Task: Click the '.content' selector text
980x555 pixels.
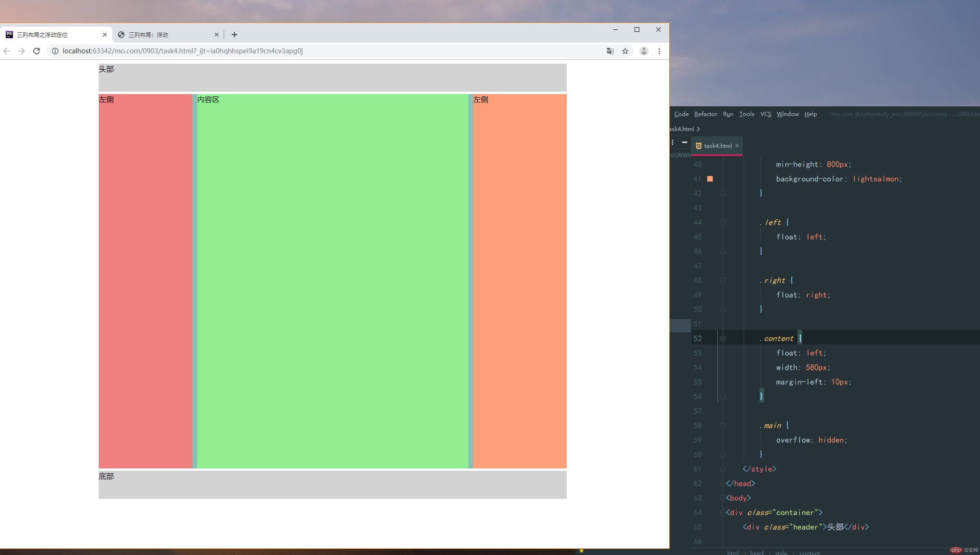Action: pos(776,338)
